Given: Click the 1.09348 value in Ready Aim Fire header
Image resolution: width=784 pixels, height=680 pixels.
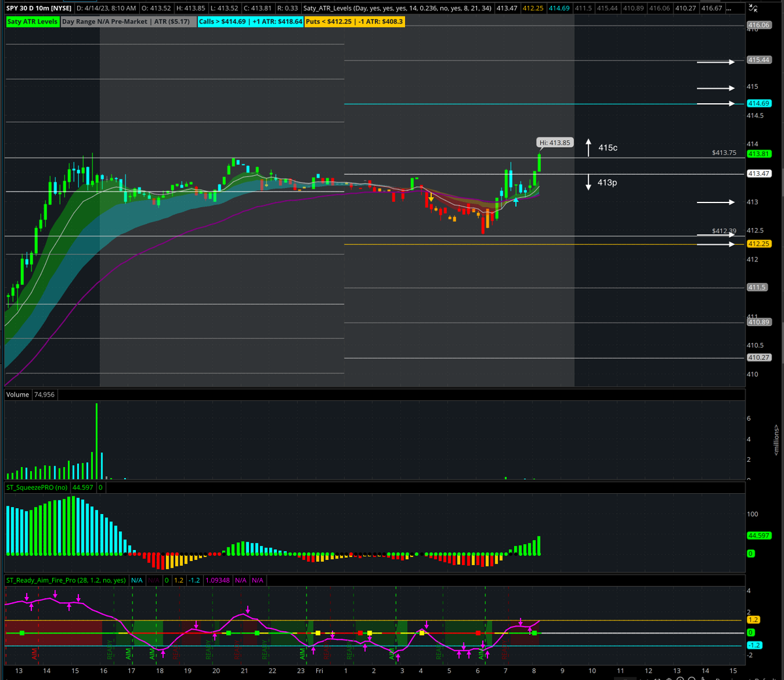Looking at the screenshot, I should tap(218, 580).
